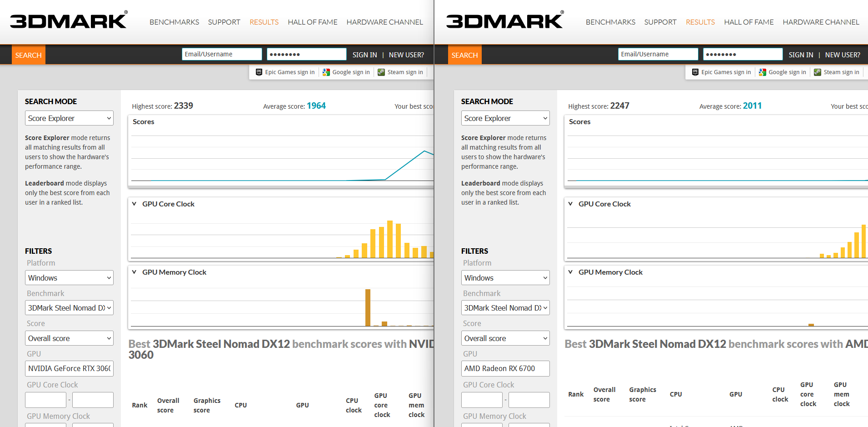This screenshot has width=868, height=427.
Task: Focus password field in right window
Action: tap(743, 54)
